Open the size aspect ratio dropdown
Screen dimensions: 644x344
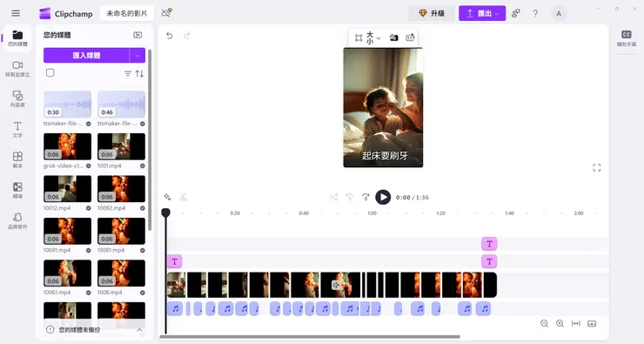(x=373, y=37)
